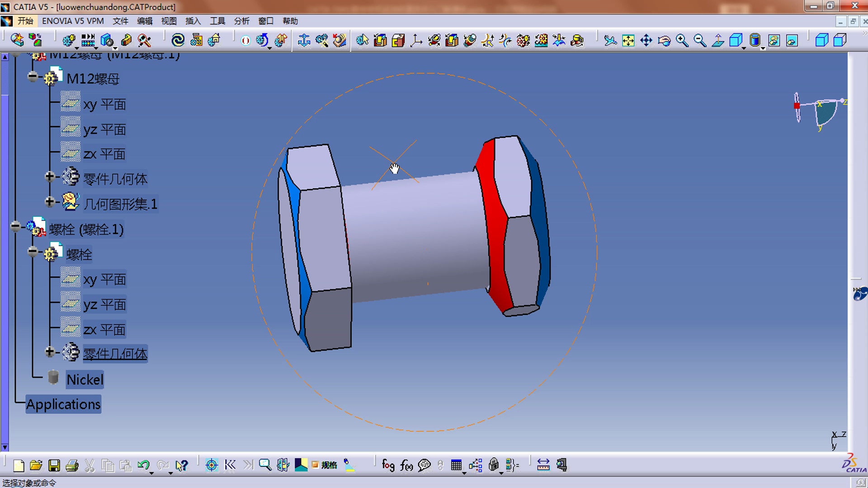
Task: Open the Formula f(x) knowledge tool
Action: coord(406,465)
